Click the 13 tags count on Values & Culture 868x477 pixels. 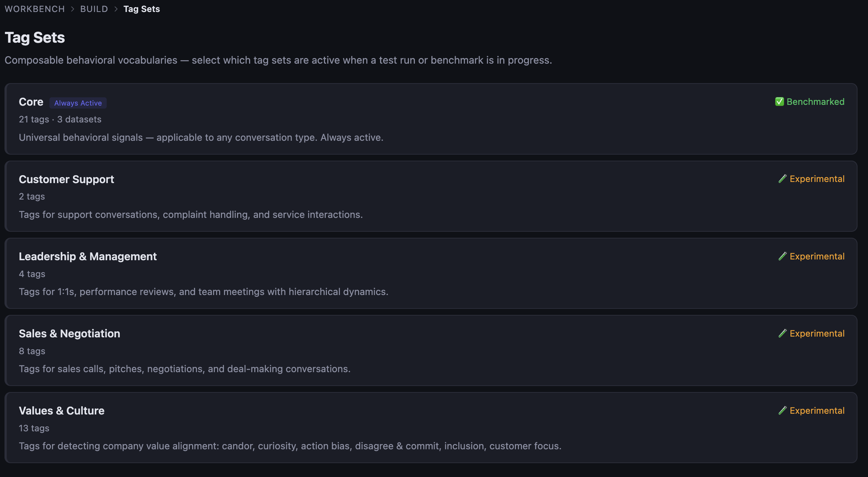click(x=34, y=428)
